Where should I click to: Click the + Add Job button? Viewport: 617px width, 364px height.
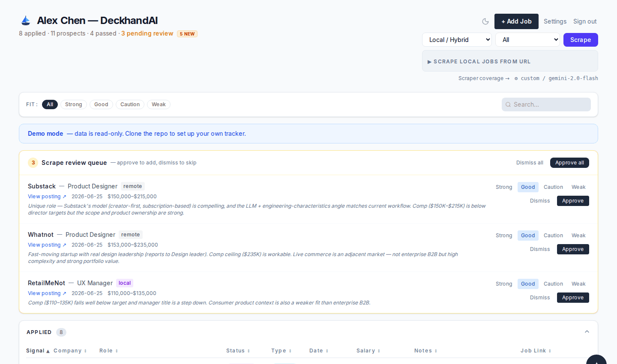tap(516, 21)
